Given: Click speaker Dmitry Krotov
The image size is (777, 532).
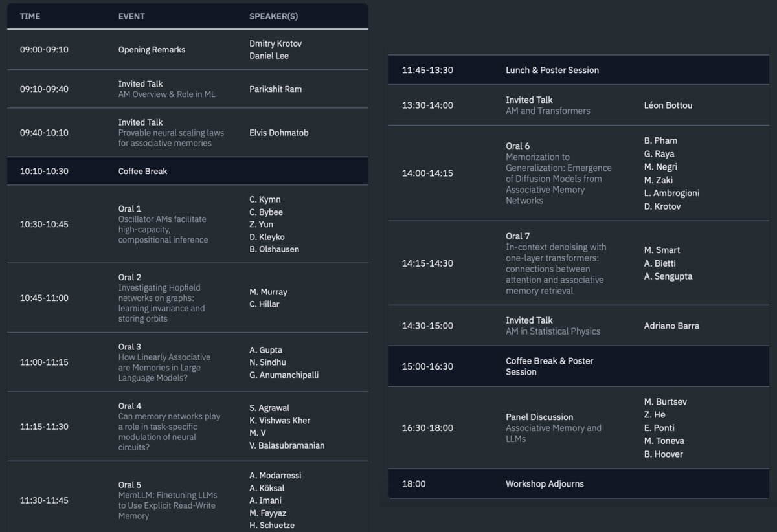Looking at the screenshot, I should (276, 43).
